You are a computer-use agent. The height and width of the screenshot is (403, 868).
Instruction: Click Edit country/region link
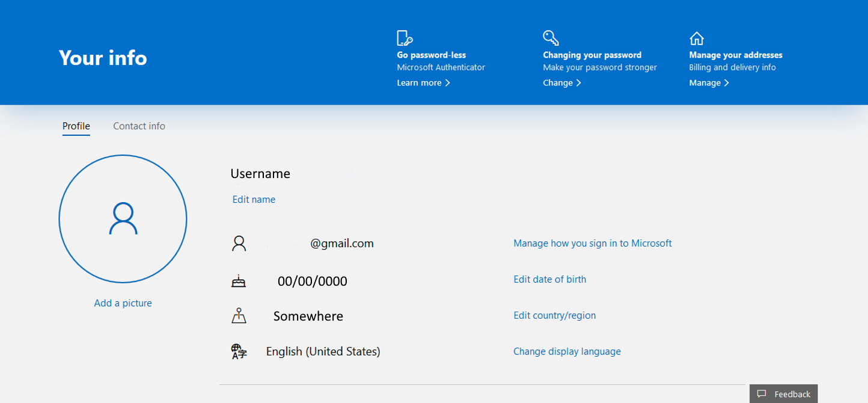[554, 315]
